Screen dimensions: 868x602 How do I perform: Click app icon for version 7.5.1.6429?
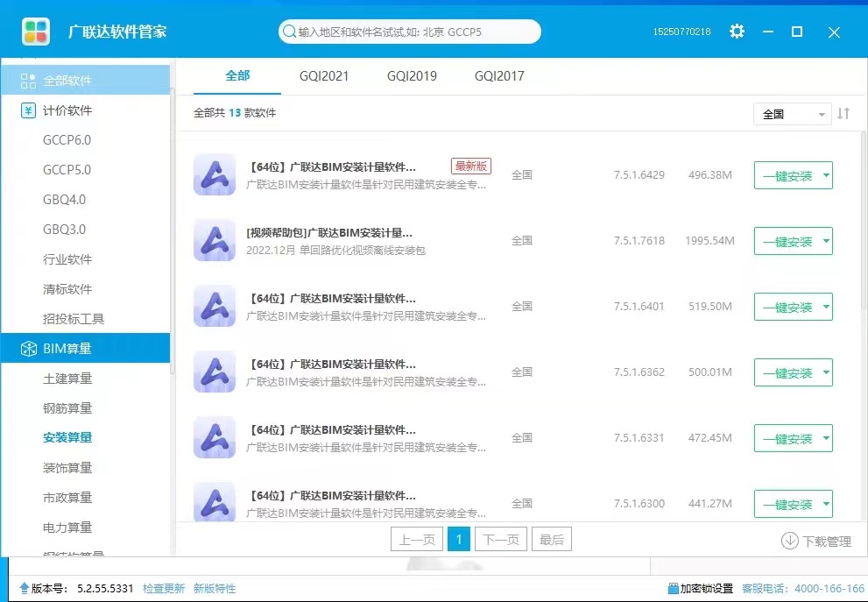(215, 174)
